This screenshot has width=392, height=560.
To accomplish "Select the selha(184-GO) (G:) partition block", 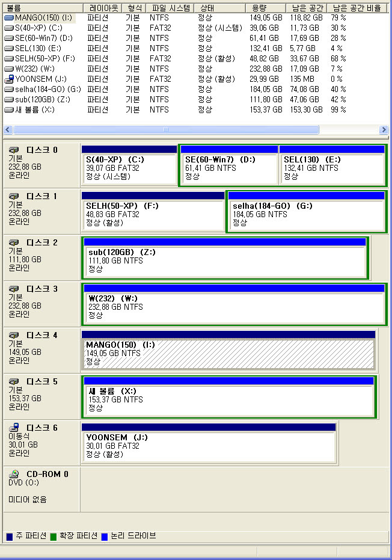I will coord(306,212).
